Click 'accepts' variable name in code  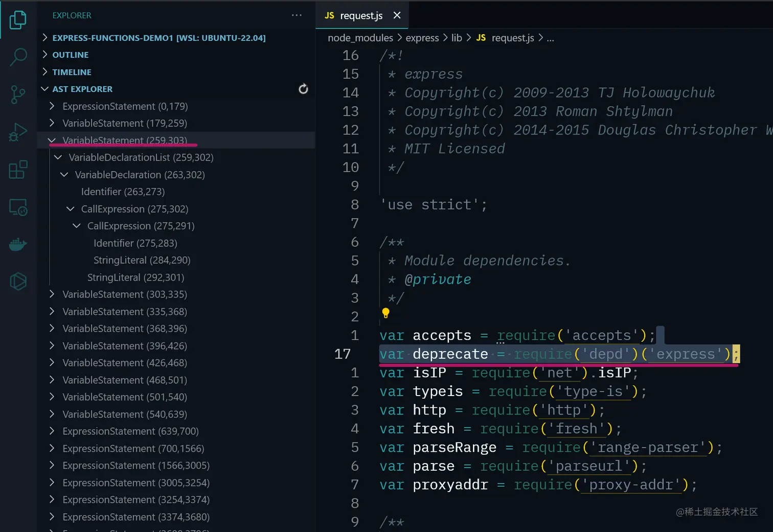[442, 335]
